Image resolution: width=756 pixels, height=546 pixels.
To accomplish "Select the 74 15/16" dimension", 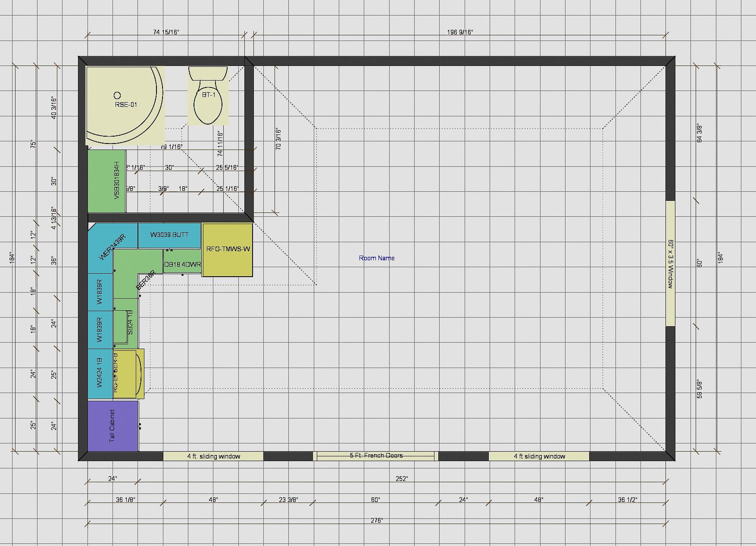I will point(166,32).
